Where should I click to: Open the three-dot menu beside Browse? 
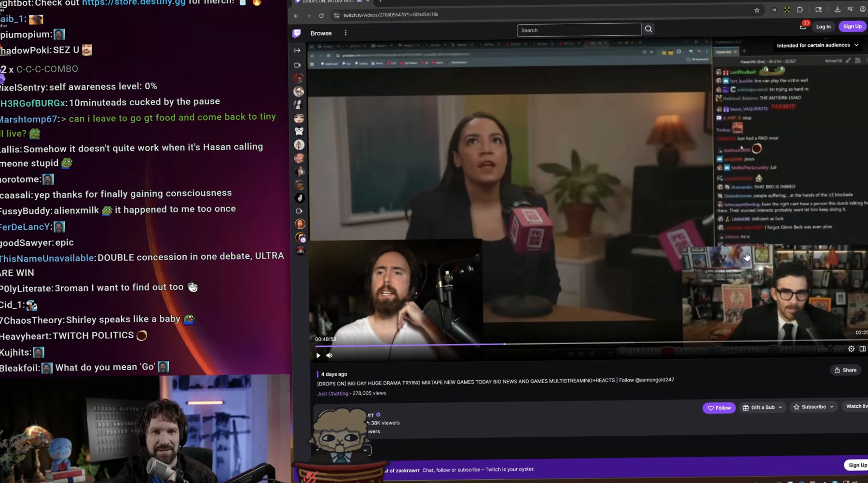click(345, 33)
